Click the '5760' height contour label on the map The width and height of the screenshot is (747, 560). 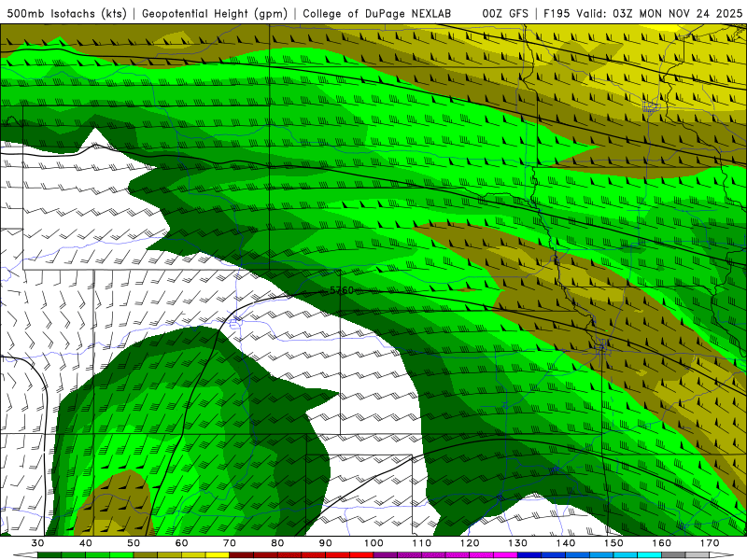point(342,290)
